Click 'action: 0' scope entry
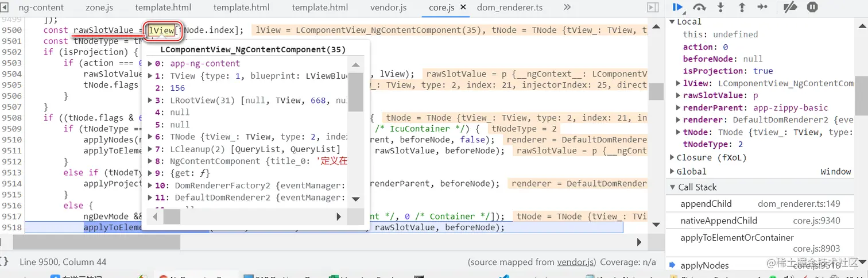Screen dimensions: 868x278 (x=706, y=47)
